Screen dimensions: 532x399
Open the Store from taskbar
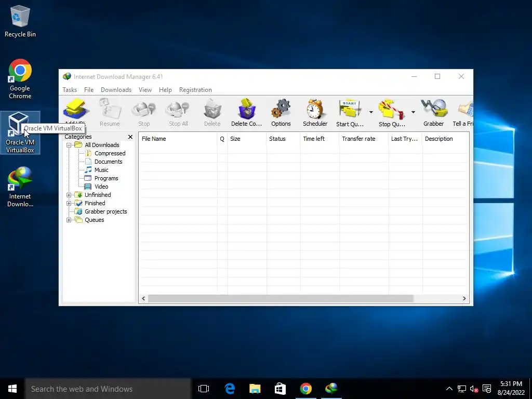click(280, 389)
